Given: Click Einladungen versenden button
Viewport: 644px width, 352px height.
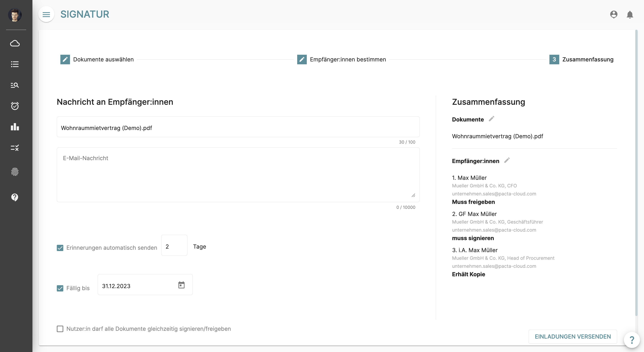Looking at the screenshot, I should [572, 337].
